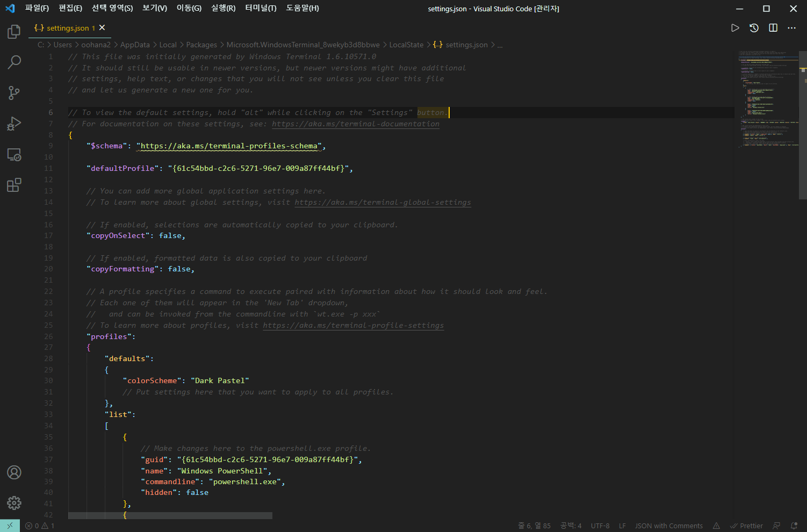The width and height of the screenshot is (807, 532).
Task: Click the Users breadcrumb segment
Action: click(x=62, y=45)
